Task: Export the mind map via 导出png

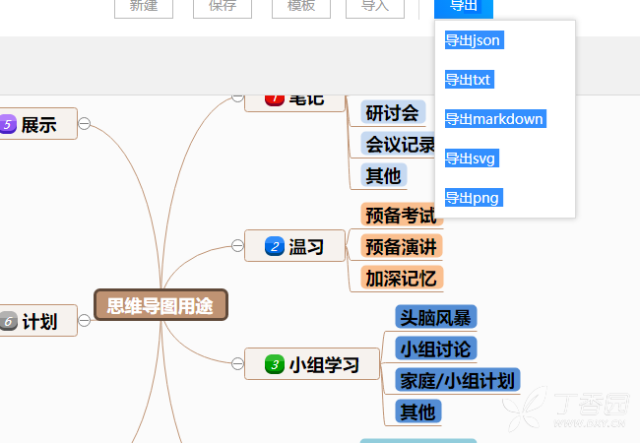Action: (472, 198)
